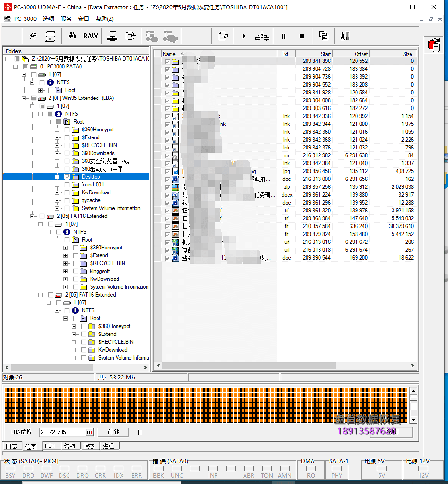Click the red database icon on right sidebar
448x484 pixels.
pyautogui.click(x=434, y=45)
